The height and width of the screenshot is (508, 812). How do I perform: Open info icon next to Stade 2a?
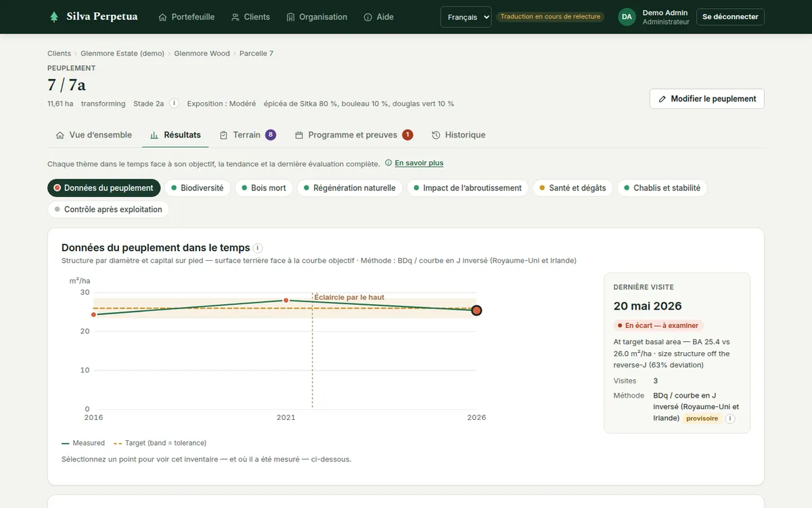point(174,104)
